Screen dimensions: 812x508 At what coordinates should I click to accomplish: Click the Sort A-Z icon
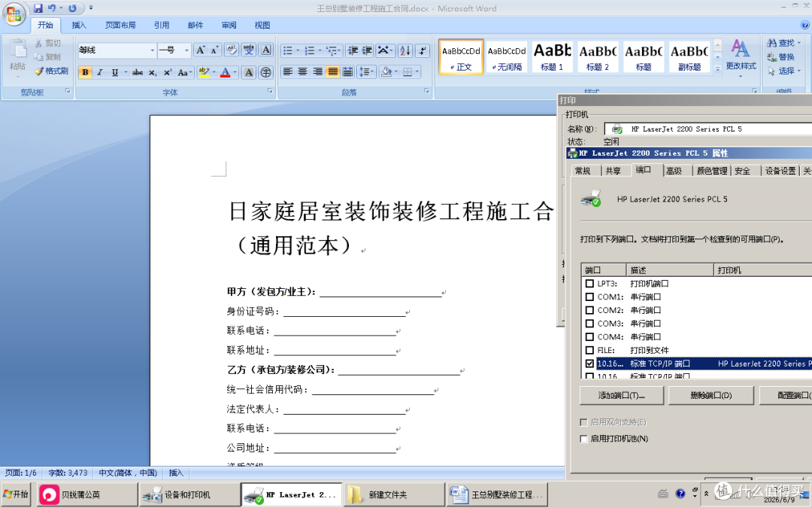(x=405, y=50)
